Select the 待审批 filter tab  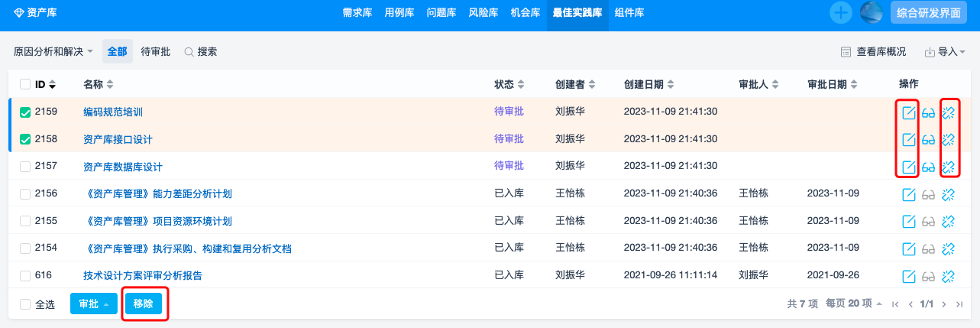pos(156,52)
